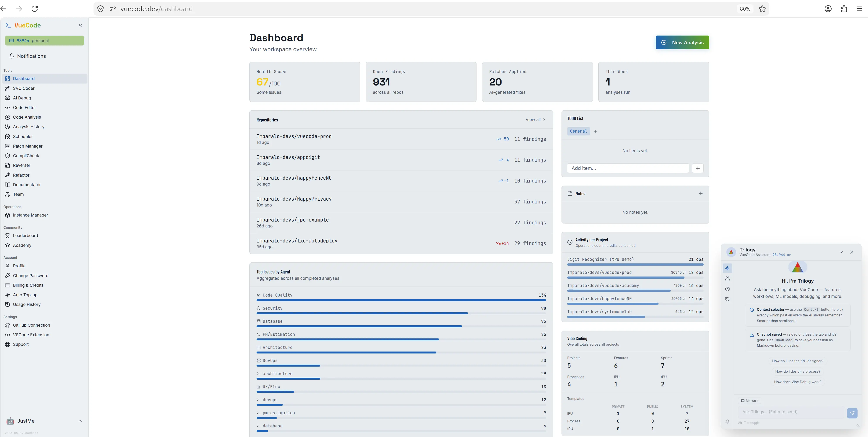Minimize Trilogy panel with the down chevron
This screenshot has height=437, width=868.
pyautogui.click(x=841, y=252)
